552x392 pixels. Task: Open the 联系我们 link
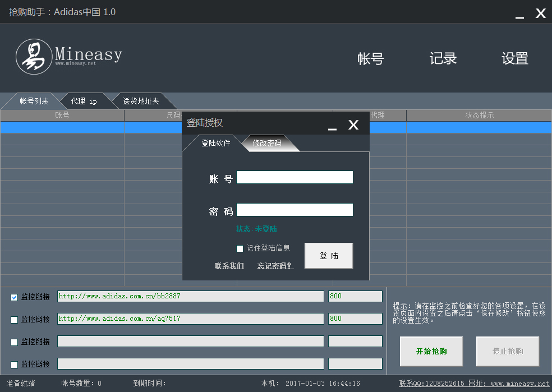[229, 266]
